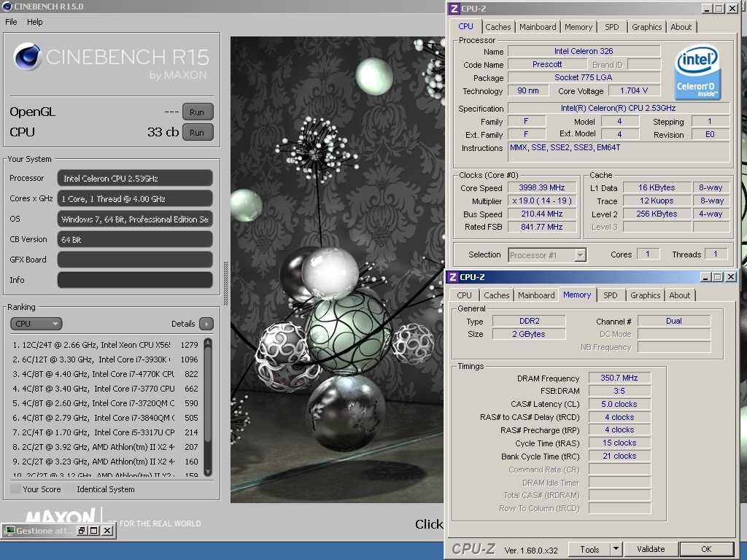Click the FSB:DRAM ratio value 3:5
747x560 pixels.
pyautogui.click(x=619, y=391)
